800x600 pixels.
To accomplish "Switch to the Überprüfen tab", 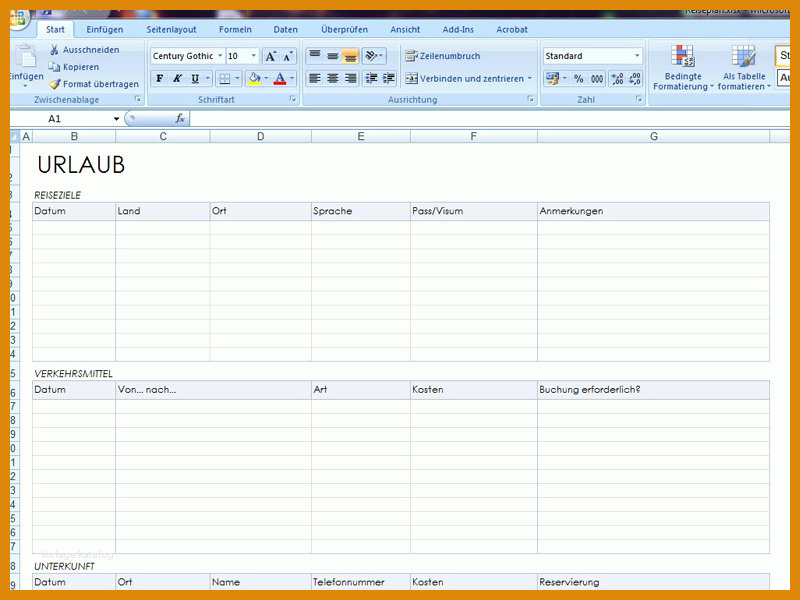I will (344, 30).
